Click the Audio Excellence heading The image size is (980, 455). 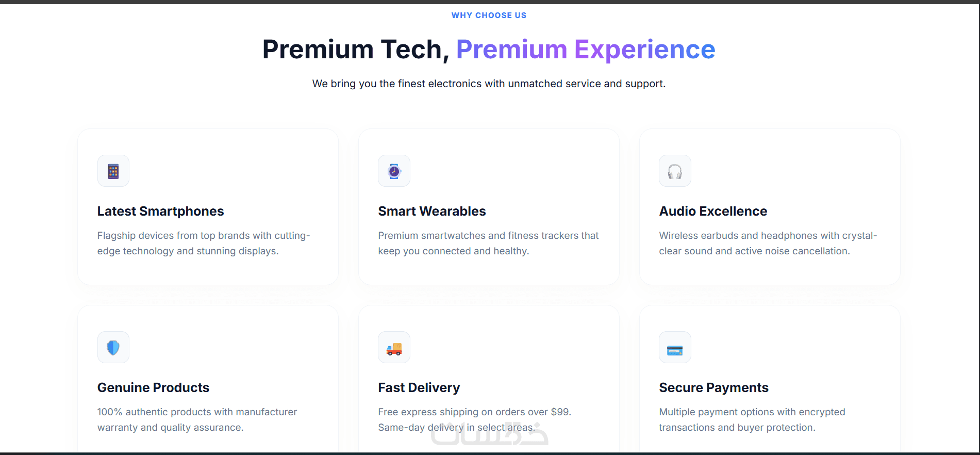coord(713,212)
